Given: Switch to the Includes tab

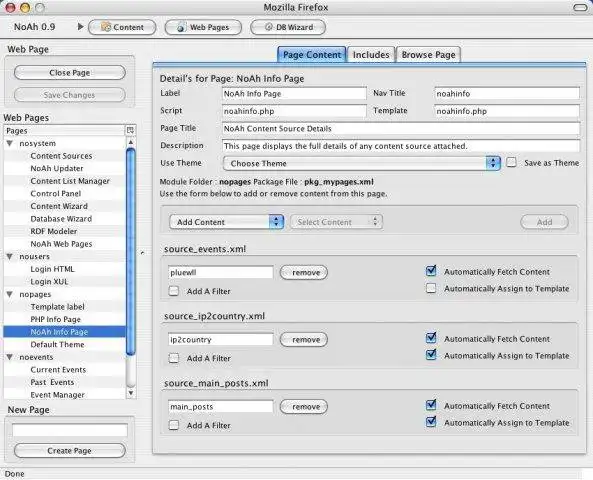Looking at the screenshot, I should pos(371,55).
